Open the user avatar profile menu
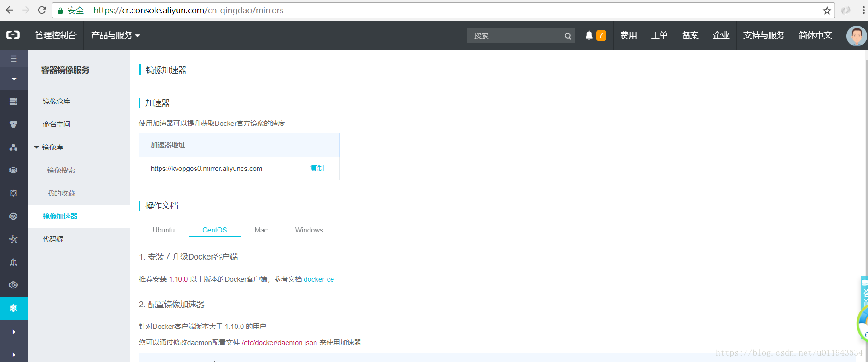Screen dimensions: 868x362 click(x=856, y=36)
